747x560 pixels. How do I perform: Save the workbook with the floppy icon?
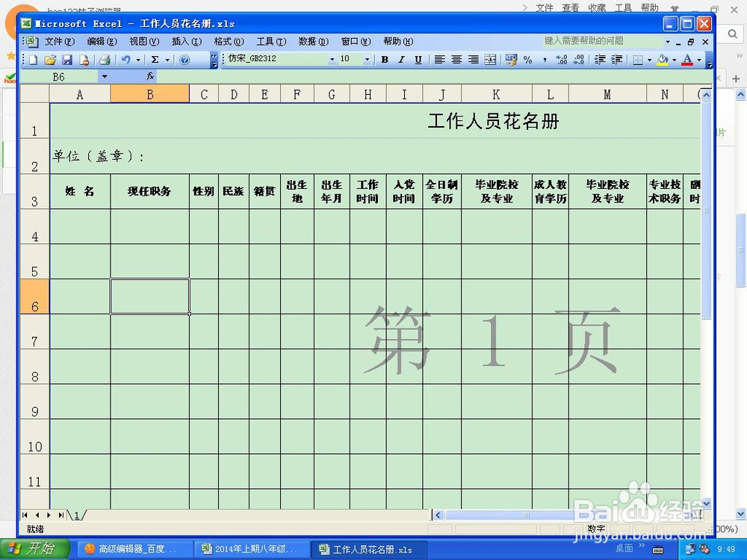pyautogui.click(x=67, y=60)
